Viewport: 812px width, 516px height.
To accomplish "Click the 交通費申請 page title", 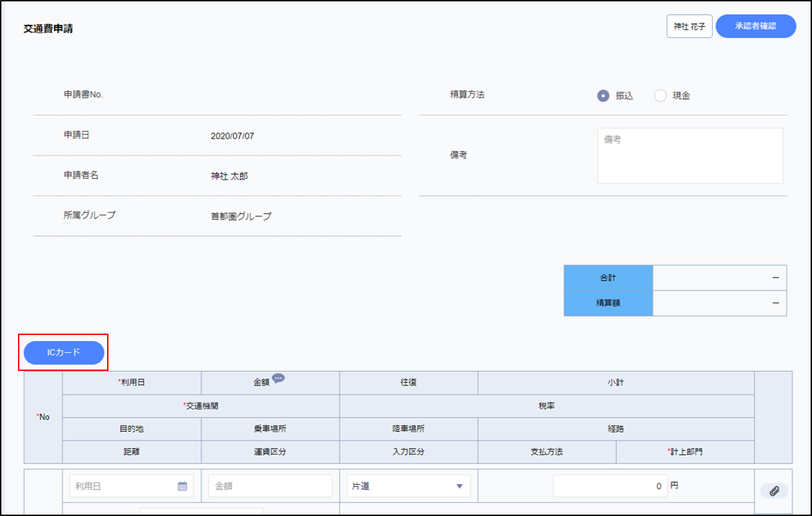I will pos(48,29).
